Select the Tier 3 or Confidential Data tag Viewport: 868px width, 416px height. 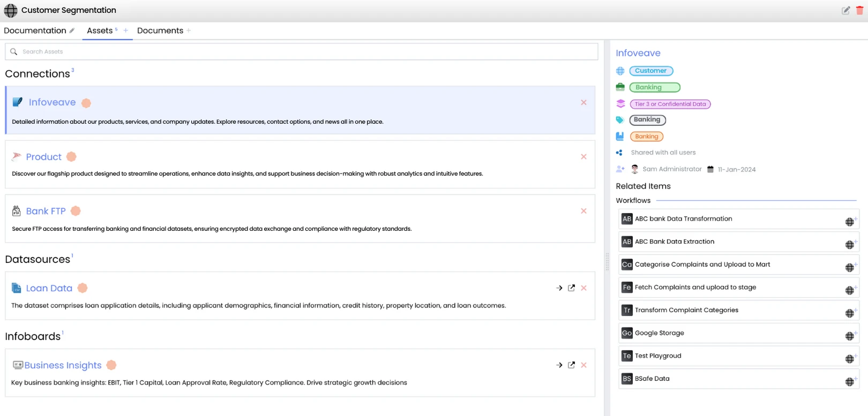[x=670, y=104]
